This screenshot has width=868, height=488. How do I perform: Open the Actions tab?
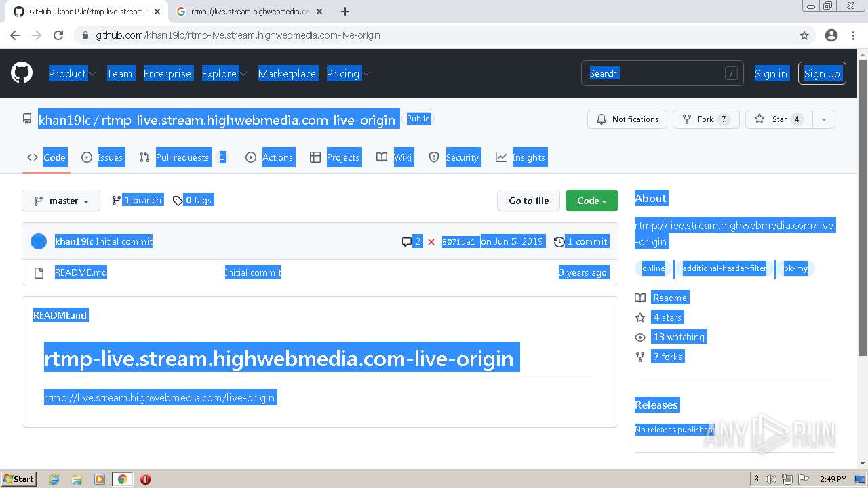pos(269,157)
